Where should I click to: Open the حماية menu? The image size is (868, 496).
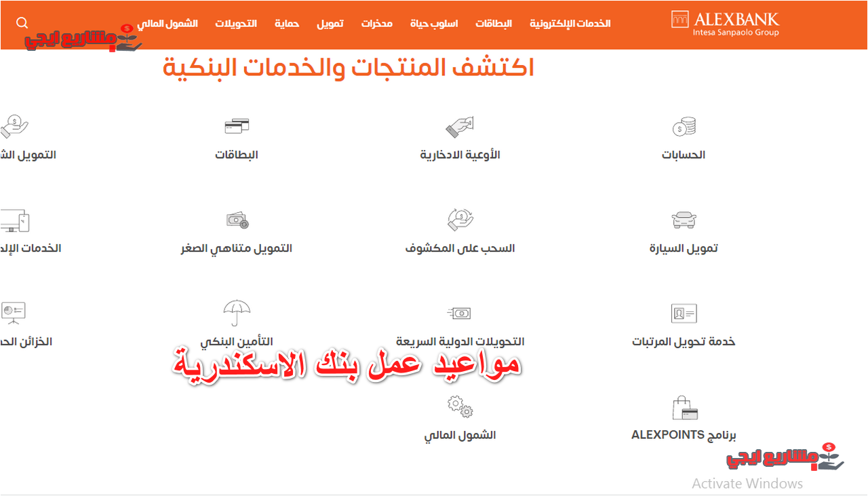point(287,23)
